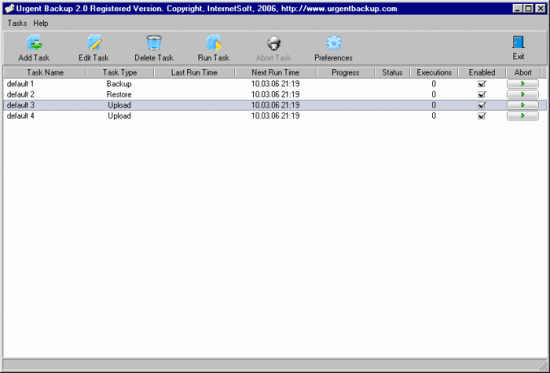
Task: Click the Backup task type cell
Action: [x=119, y=84]
